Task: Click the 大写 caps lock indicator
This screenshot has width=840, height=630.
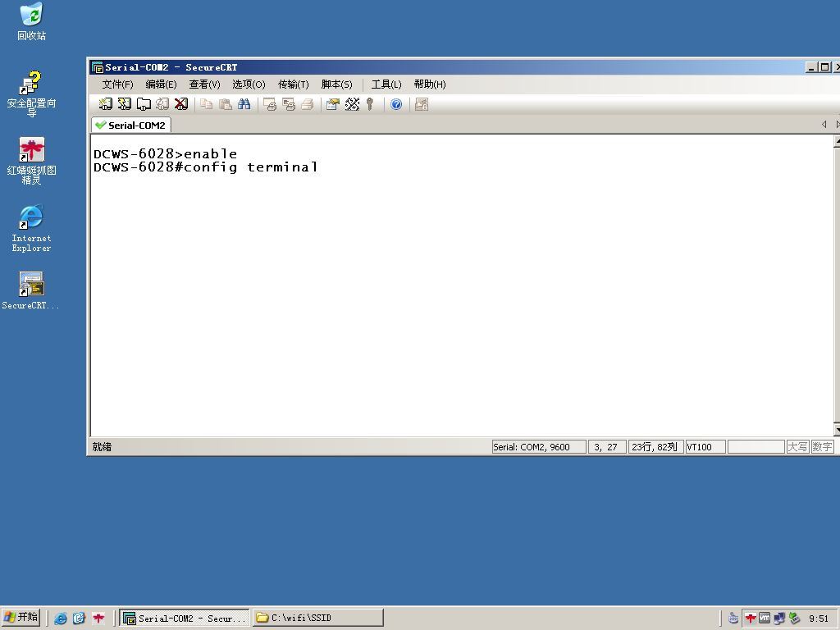Action: 797,447
